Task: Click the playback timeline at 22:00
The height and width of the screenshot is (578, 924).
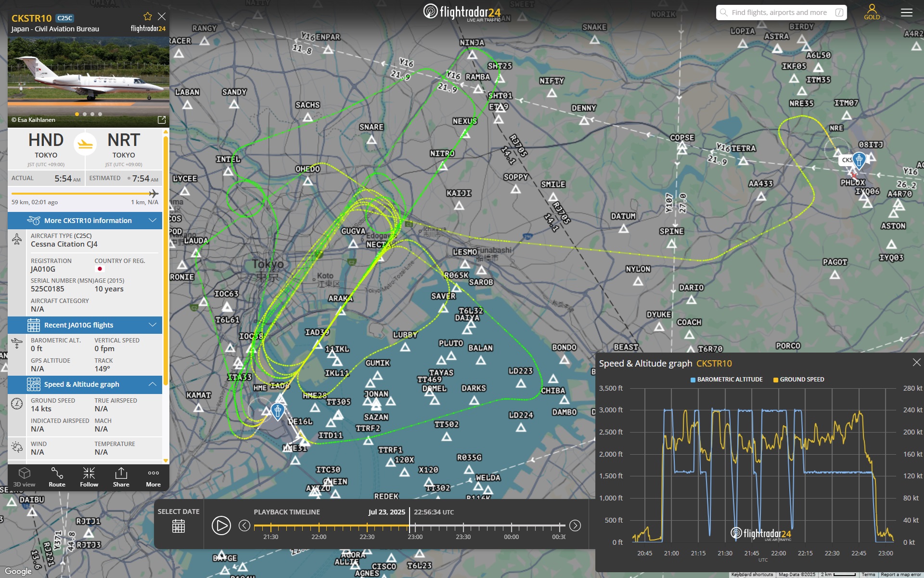Action: pyautogui.click(x=319, y=526)
